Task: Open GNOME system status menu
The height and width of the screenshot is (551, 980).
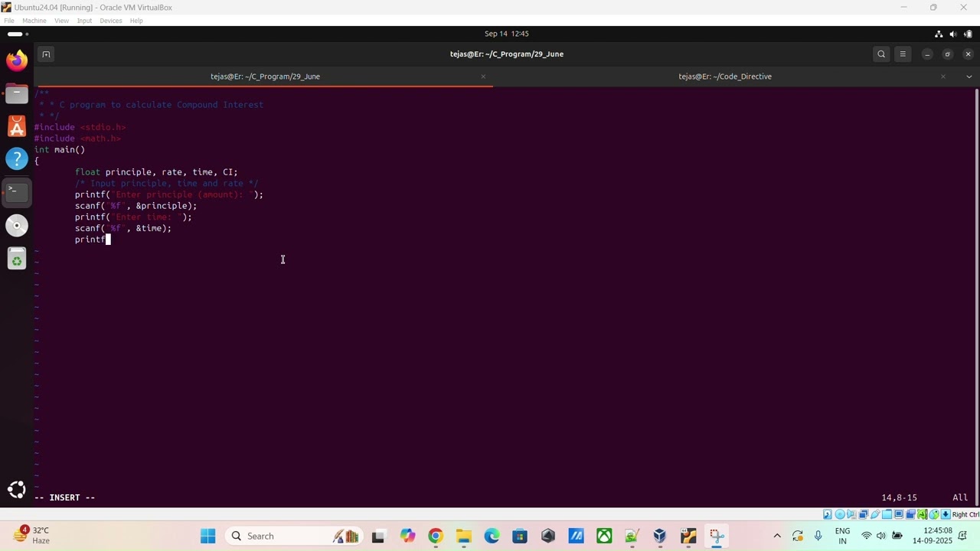Action: [x=952, y=34]
